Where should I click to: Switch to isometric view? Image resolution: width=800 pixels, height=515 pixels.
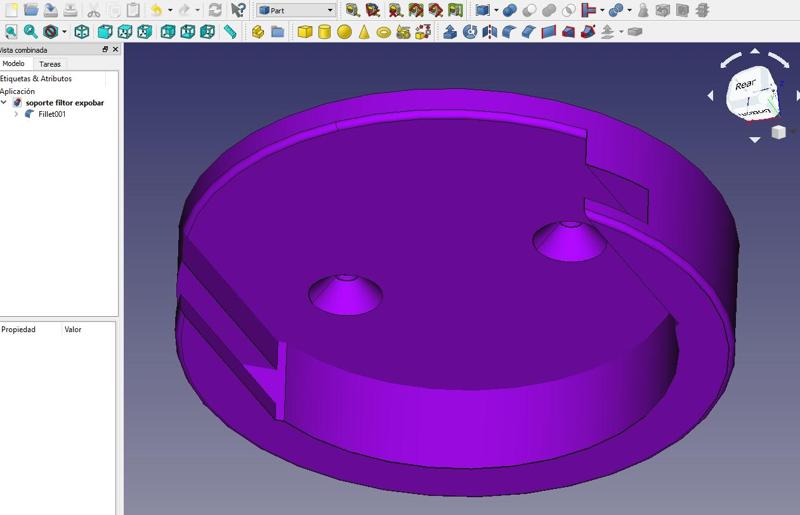point(82,32)
